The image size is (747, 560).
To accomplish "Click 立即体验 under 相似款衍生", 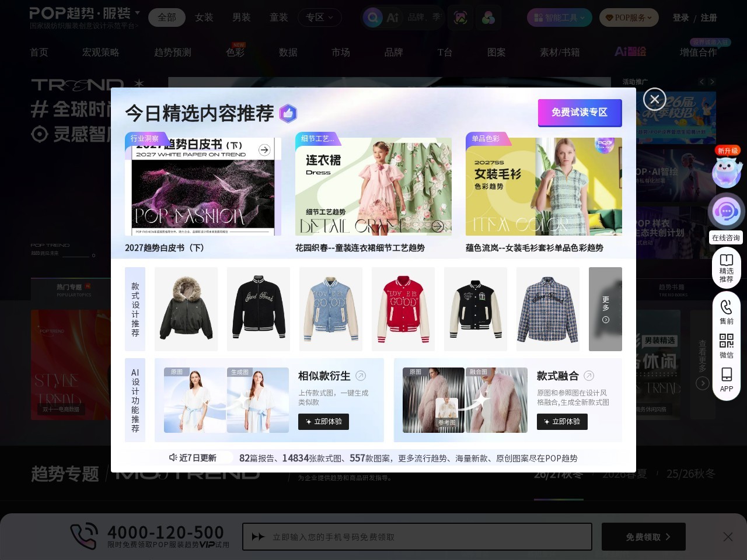I will pos(323,421).
